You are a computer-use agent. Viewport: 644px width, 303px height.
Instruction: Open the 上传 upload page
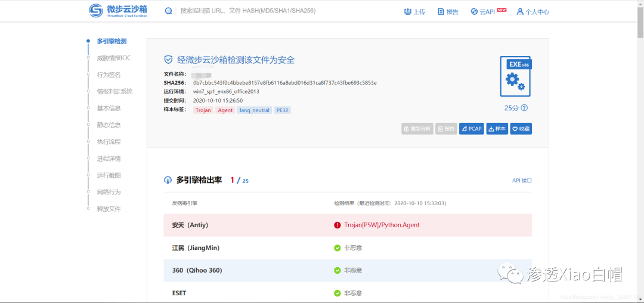pyautogui.click(x=414, y=11)
